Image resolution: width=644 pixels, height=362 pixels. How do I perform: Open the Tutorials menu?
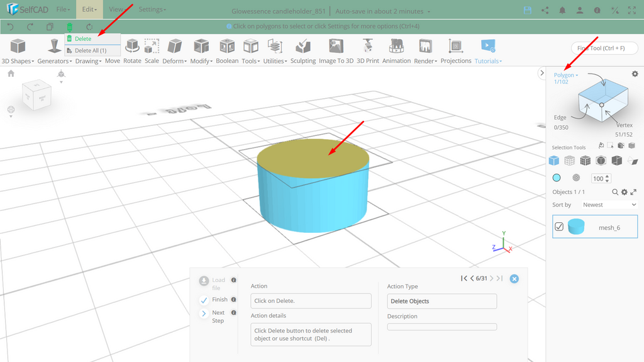point(488,51)
